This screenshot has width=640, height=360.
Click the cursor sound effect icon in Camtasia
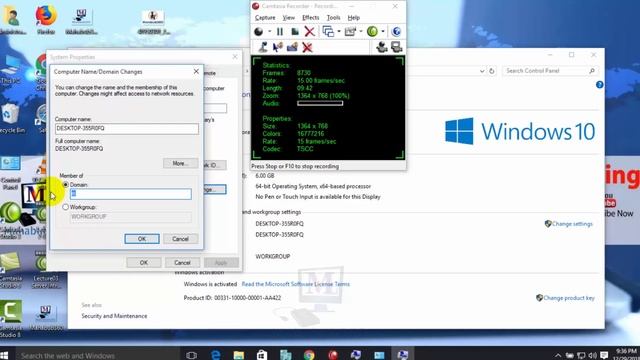pyautogui.click(x=278, y=47)
